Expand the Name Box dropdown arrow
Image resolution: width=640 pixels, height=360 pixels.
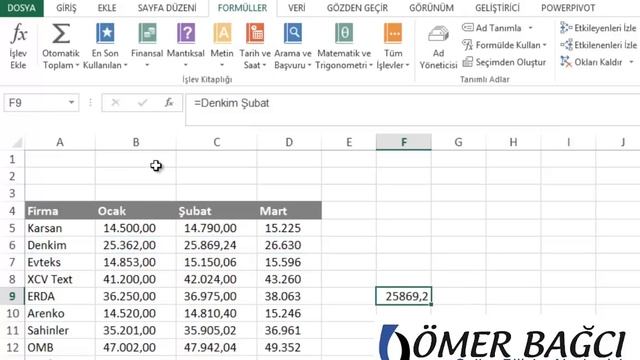click(71, 102)
